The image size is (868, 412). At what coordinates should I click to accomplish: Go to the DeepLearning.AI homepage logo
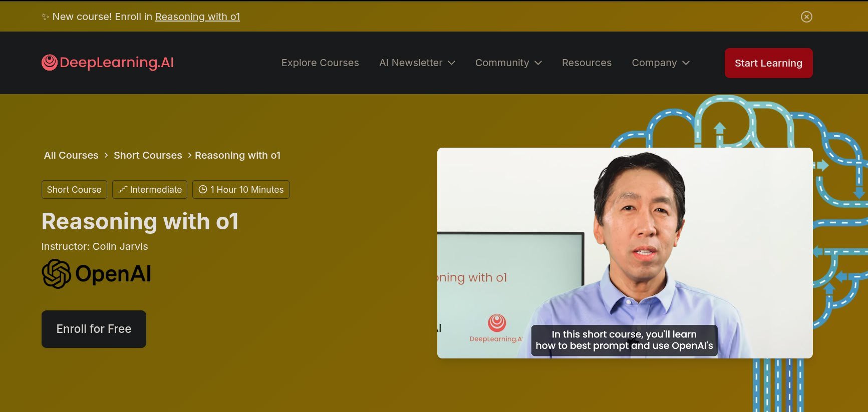(108, 63)
